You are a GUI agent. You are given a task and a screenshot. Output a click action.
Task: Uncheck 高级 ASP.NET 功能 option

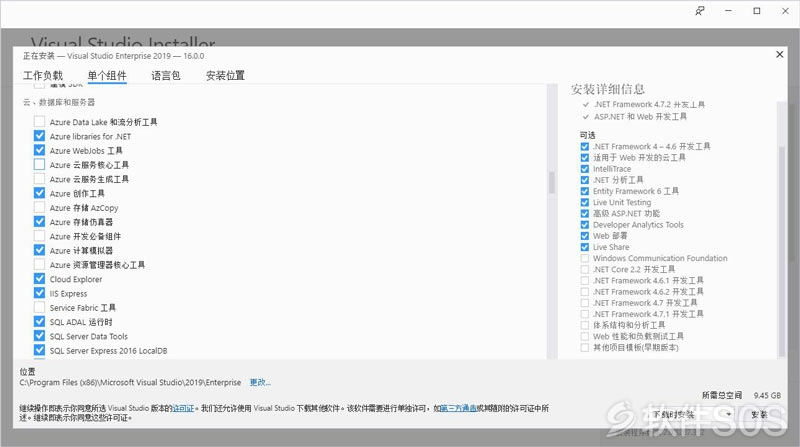(585, 213)
